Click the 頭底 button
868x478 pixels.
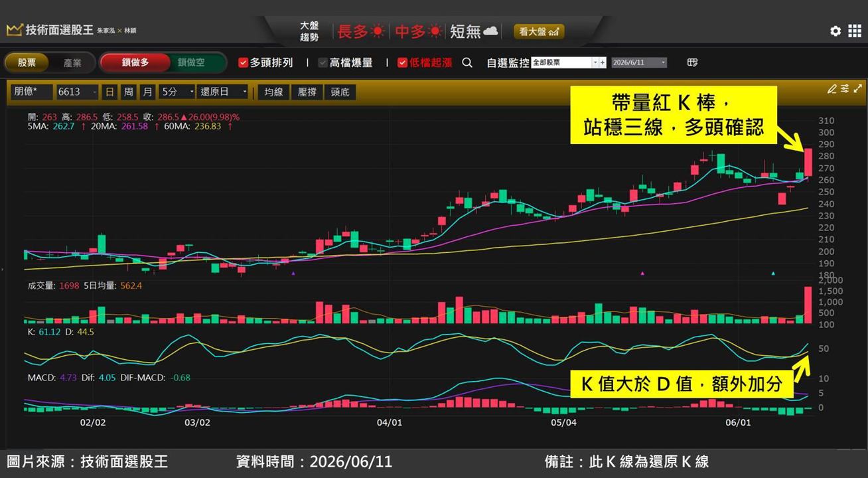(340, 92)
